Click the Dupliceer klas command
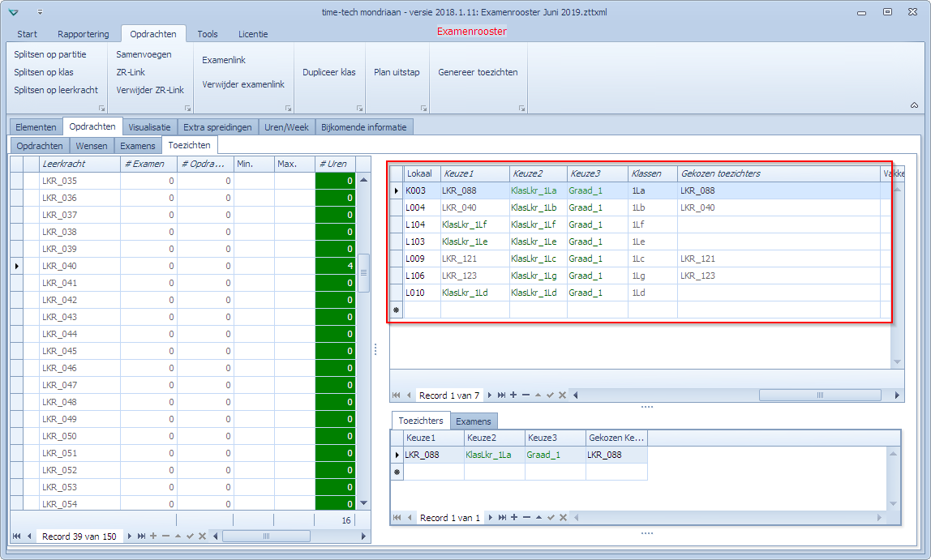Viewport: 931px width, 560px height. [329, 72]
